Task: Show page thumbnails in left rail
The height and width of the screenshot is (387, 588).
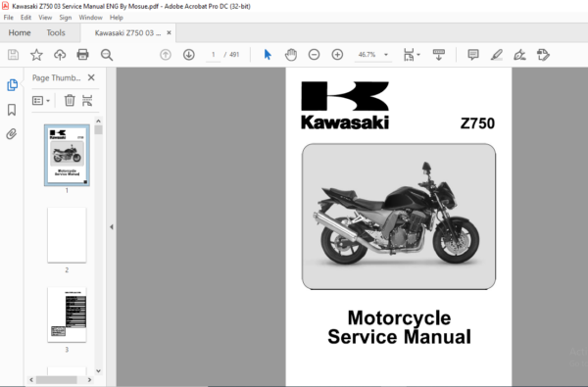Action: coord(12,85)
